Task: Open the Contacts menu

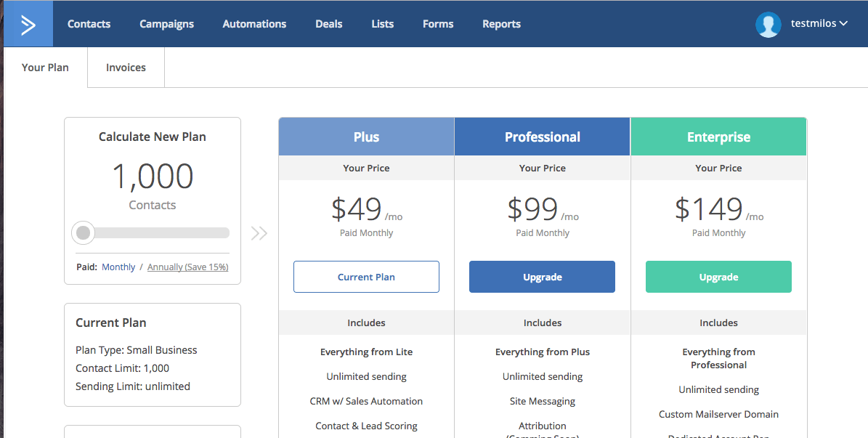Action: [x=89, y=24]
